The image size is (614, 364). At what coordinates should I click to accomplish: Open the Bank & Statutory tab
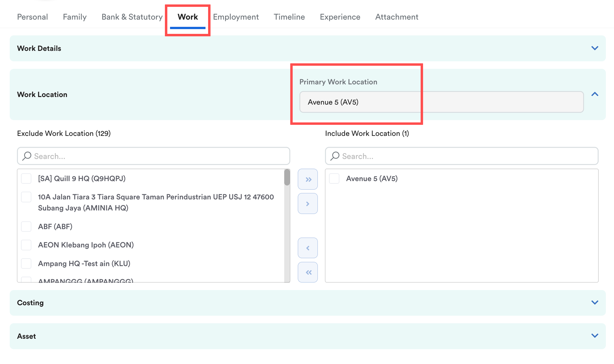tap(132, 17)
